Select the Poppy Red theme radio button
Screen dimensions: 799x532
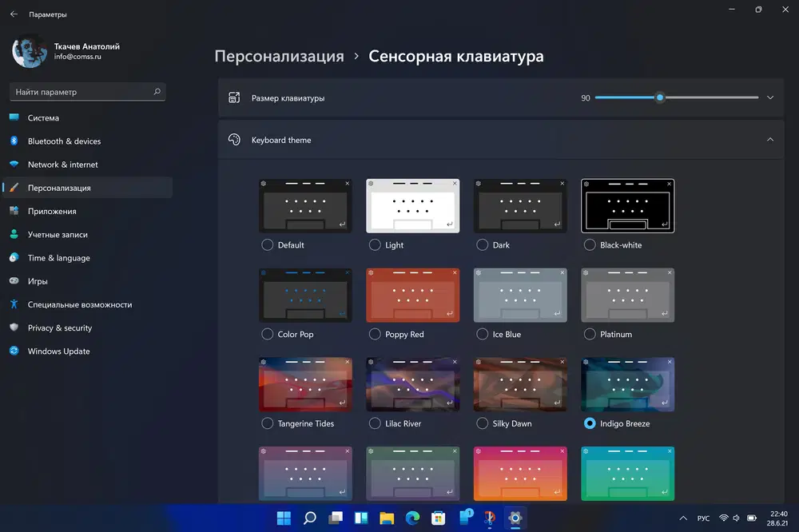pyautogui.click(x=375, y=334)
